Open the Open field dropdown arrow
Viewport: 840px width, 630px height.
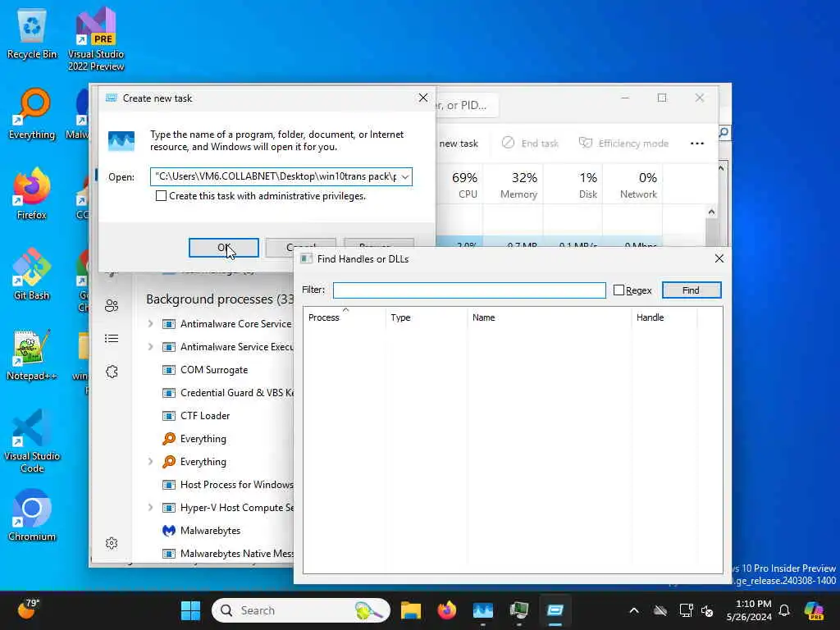(x=405, y=177)
